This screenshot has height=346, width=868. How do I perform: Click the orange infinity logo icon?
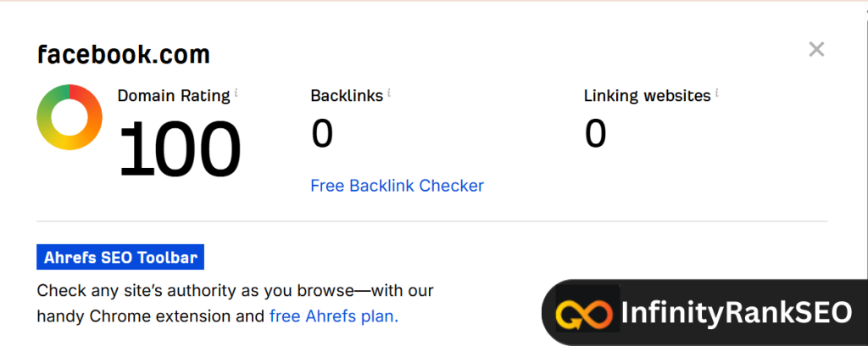coord(584,313)
